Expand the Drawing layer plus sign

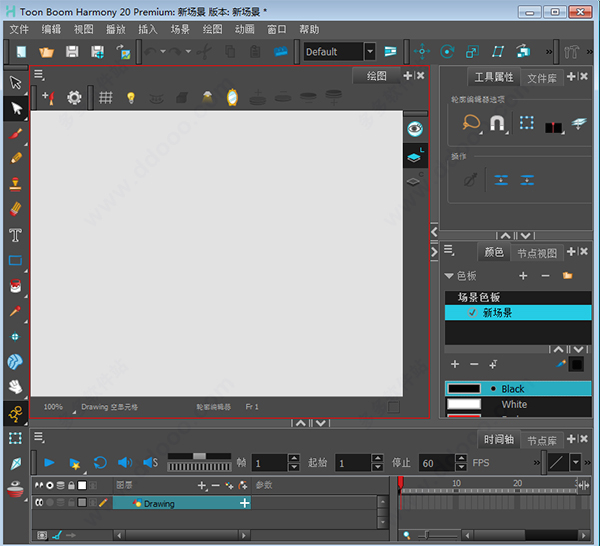[x=244, y=503]
